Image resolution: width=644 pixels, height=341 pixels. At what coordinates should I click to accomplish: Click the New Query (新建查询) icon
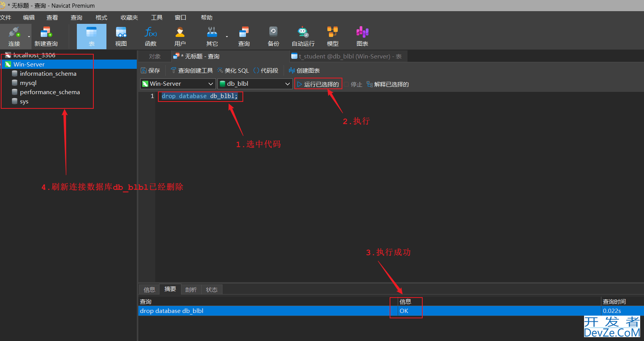point(46,37)
